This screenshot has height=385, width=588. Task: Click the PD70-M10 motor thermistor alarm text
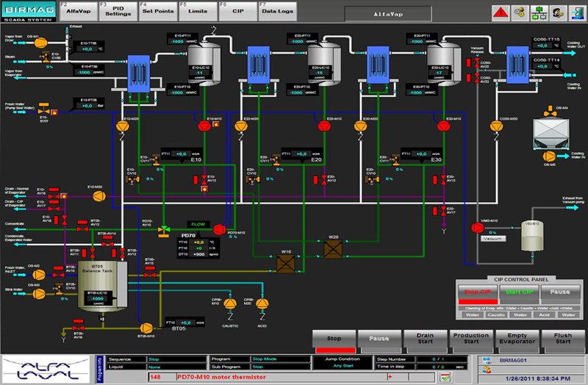click(x=221, y=377)
